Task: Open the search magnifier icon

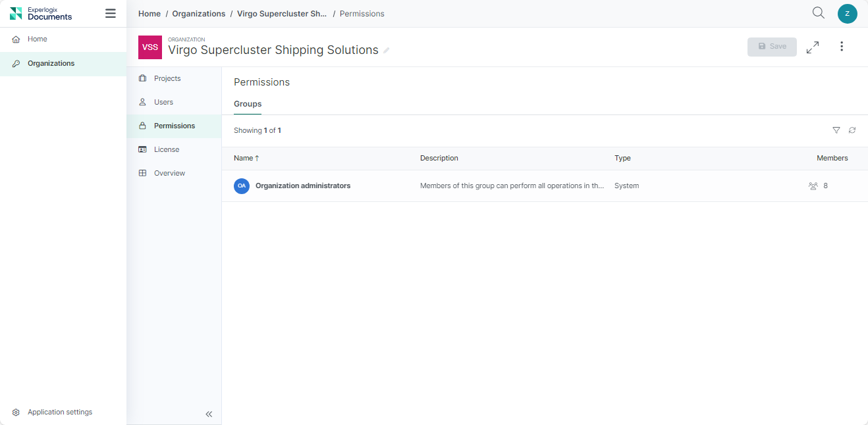Action: [x=819, y=13]
